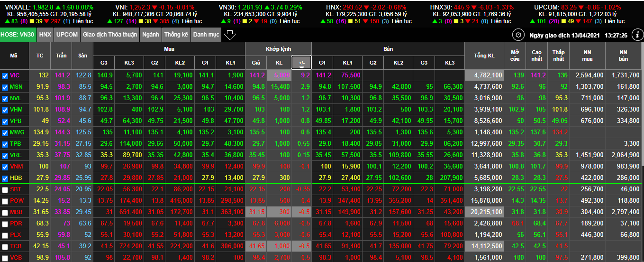
Task: Toggle the +/- column display mode
Action: (x=301, y=63)
